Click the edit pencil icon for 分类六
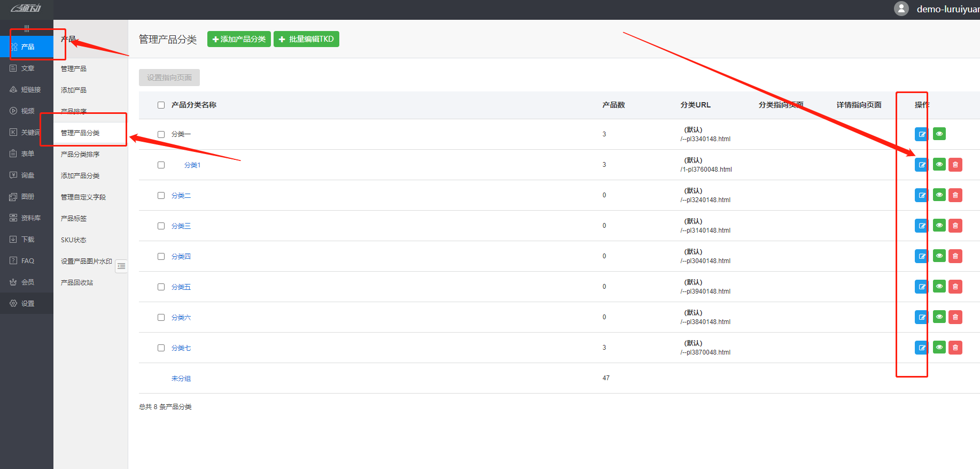 click(921, 317)
